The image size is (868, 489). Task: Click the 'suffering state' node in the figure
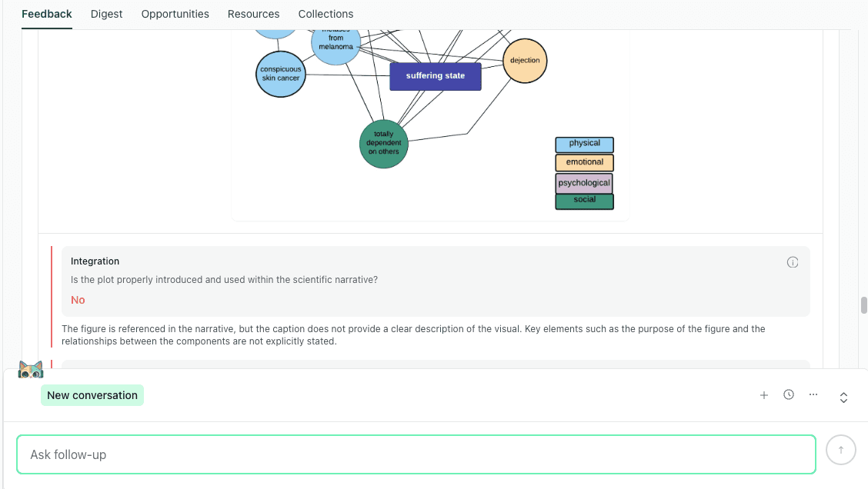pyautogui.click(x=436, y=76)
